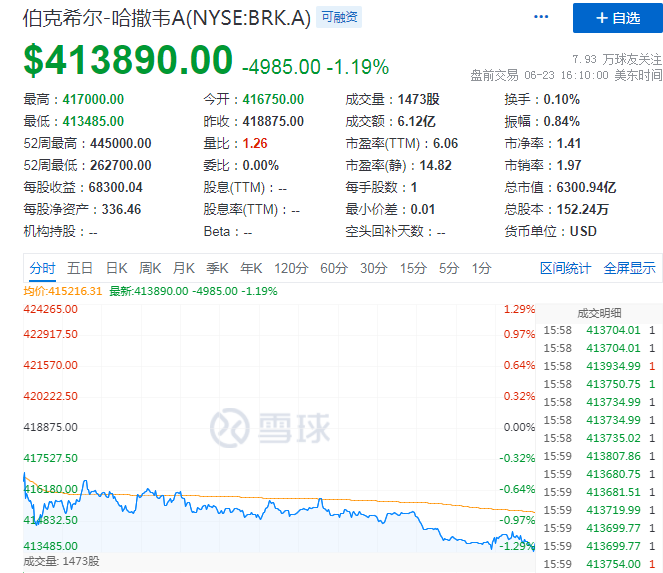
Task: Select the 季K chart tab
Action: point(217,268)
